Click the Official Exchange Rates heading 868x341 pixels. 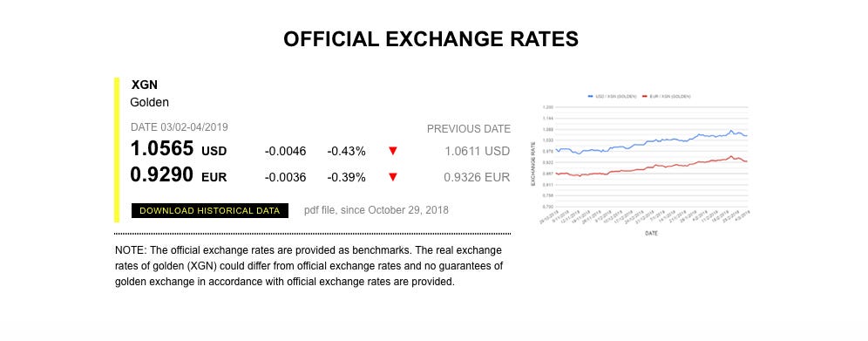[431, 39]
